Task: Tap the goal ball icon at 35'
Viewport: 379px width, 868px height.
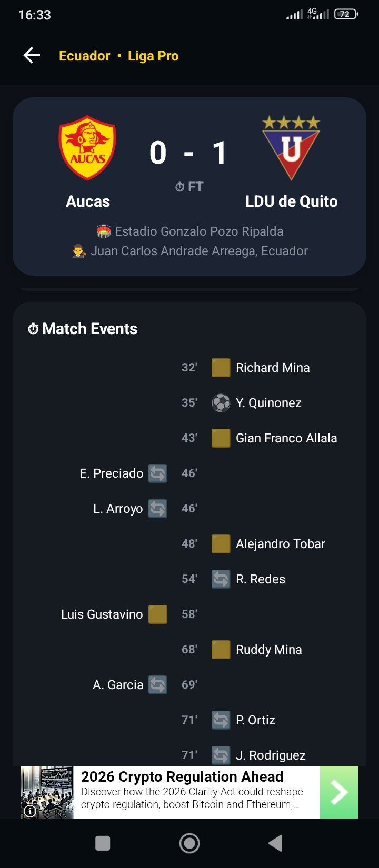Action: (221, 403)
